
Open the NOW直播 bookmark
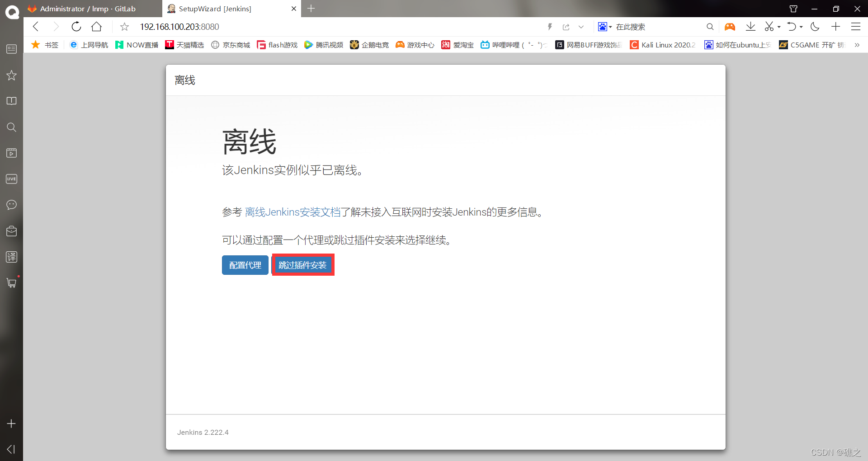[137, 45]
